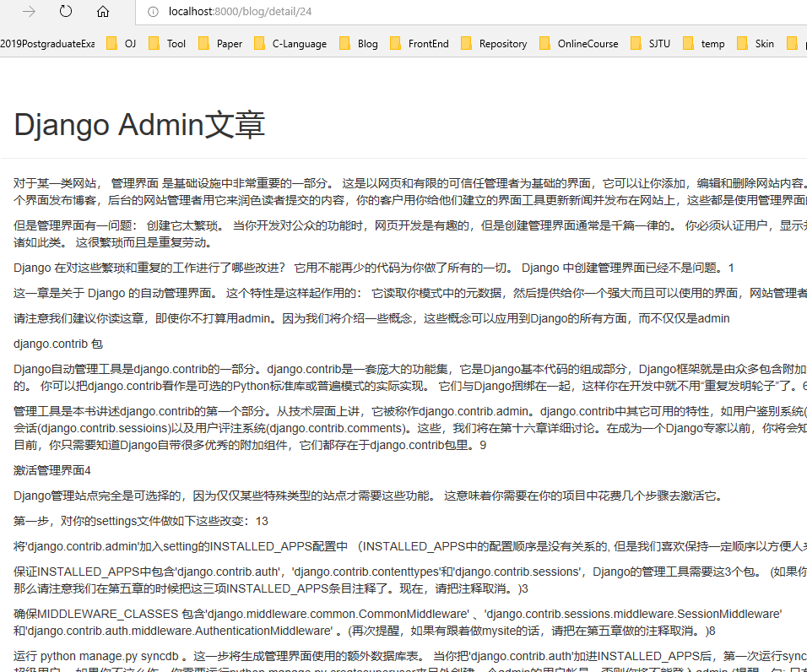Open the Paper bookmark folder

tap(220, 44)
